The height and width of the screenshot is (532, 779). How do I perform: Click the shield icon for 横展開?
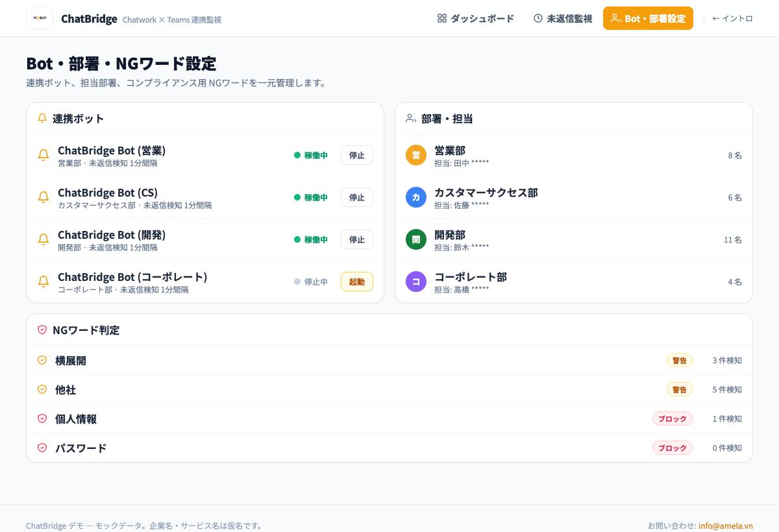coord(42,360)
